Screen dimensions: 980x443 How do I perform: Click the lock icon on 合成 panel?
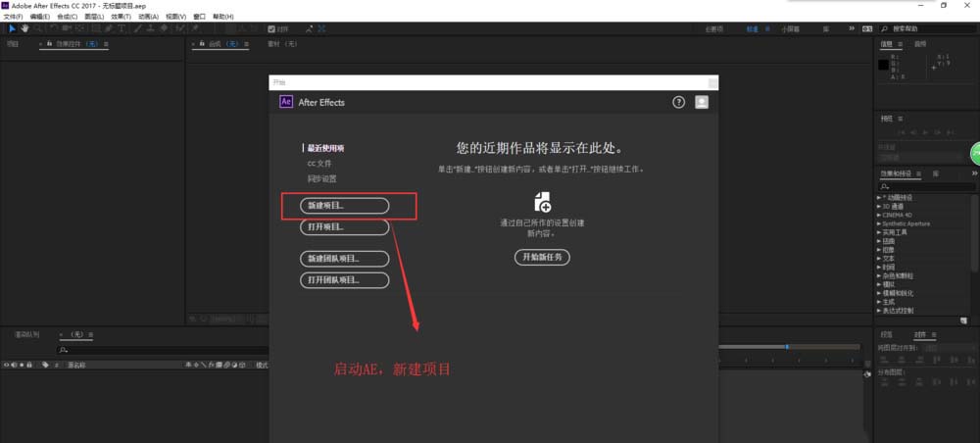click(x=202, y=44)
